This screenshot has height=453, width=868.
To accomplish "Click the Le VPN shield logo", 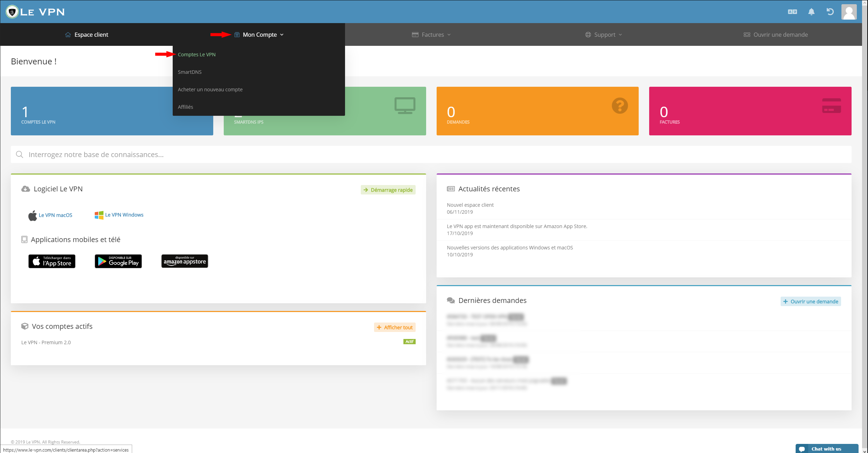I will click(x=12, y=12).
